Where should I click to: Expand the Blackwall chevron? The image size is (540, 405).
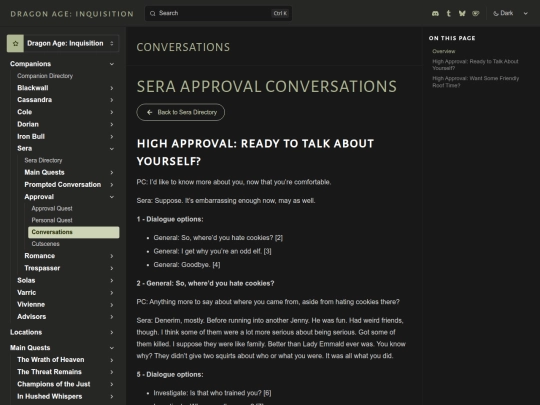112,88
